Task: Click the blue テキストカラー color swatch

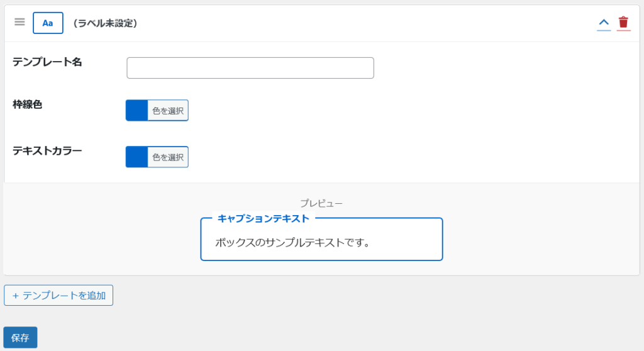Action: click(x=137, y=157)
